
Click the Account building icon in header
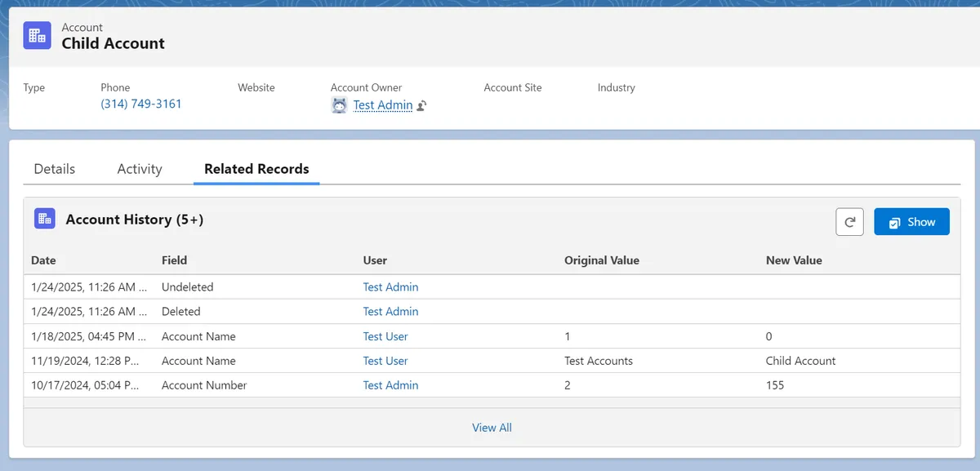37,35
